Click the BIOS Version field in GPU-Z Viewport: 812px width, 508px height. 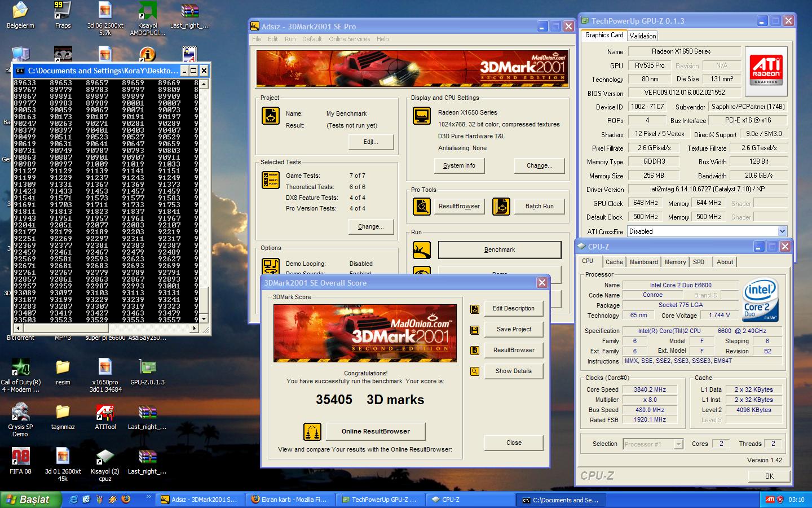[x=684, y=93]
